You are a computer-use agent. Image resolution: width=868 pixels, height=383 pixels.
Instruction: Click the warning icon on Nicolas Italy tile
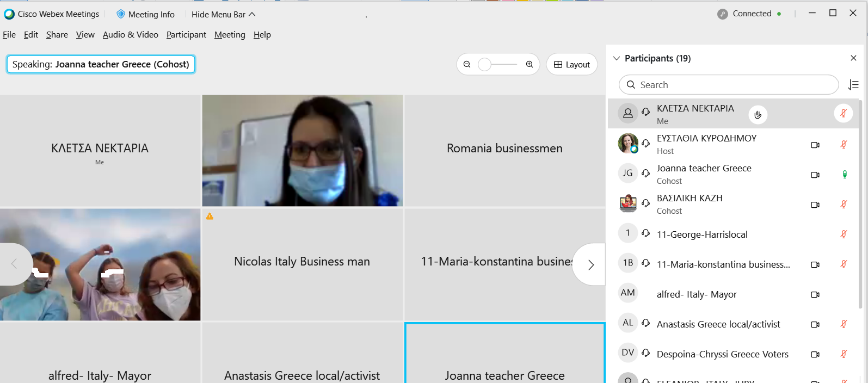(210, 217)
